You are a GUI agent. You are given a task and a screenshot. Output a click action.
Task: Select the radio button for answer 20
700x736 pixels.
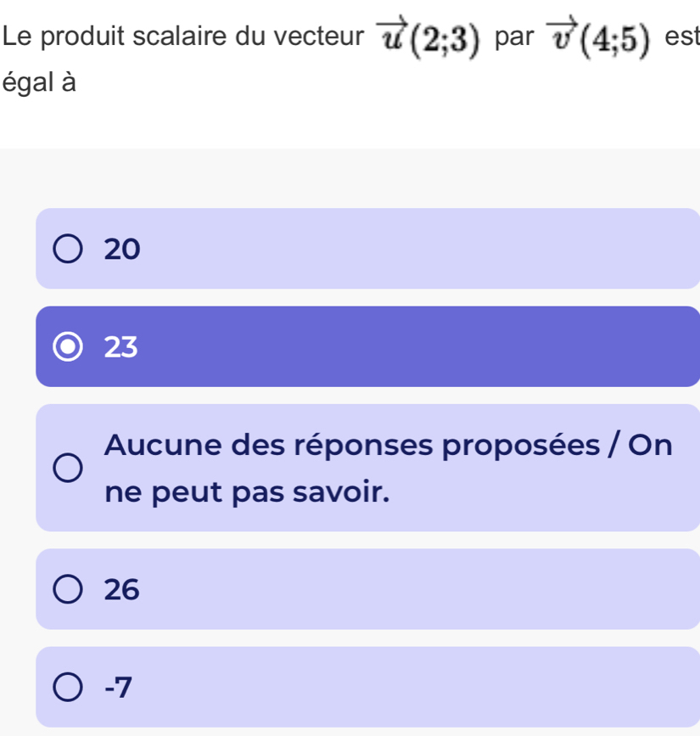(69, 250)
